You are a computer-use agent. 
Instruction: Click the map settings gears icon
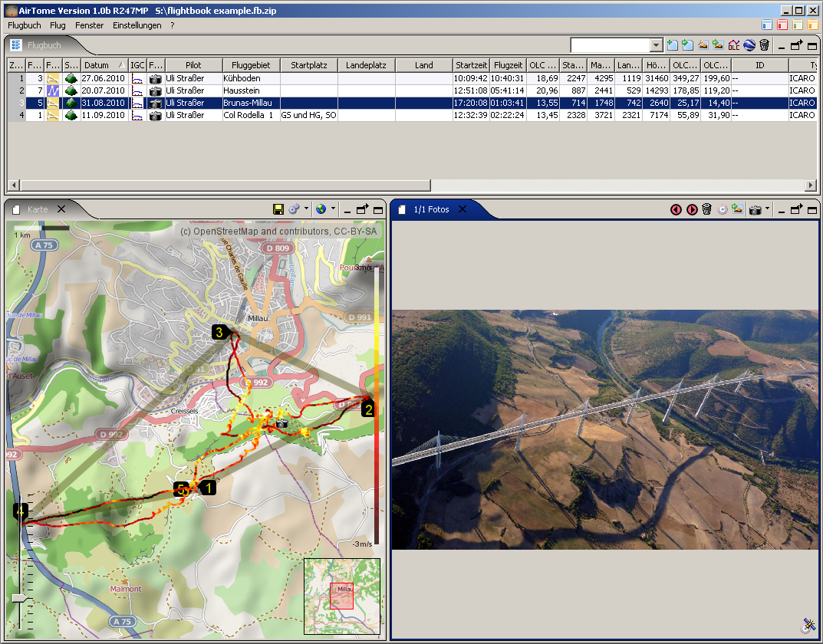tap(294, 209)
